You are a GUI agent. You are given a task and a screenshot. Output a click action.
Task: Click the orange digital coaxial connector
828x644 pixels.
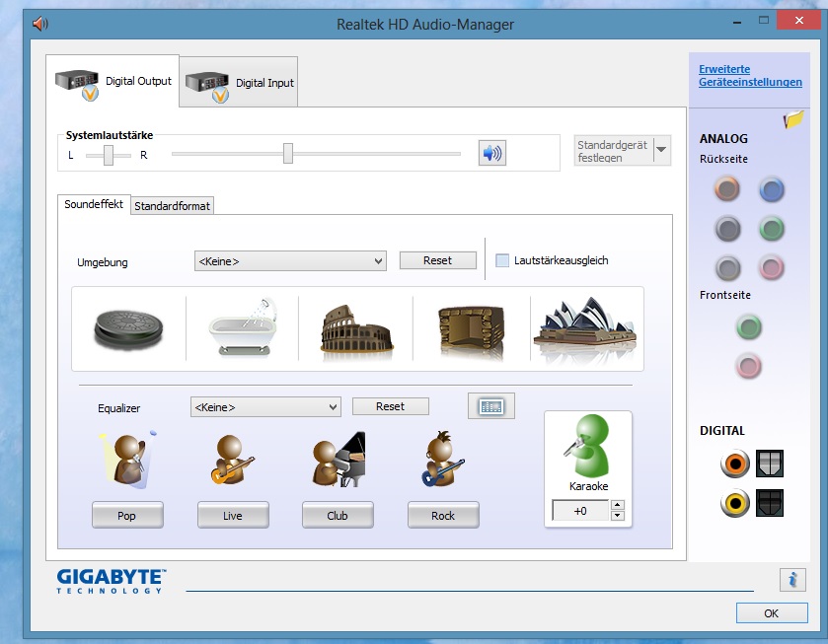pos(735,464)
